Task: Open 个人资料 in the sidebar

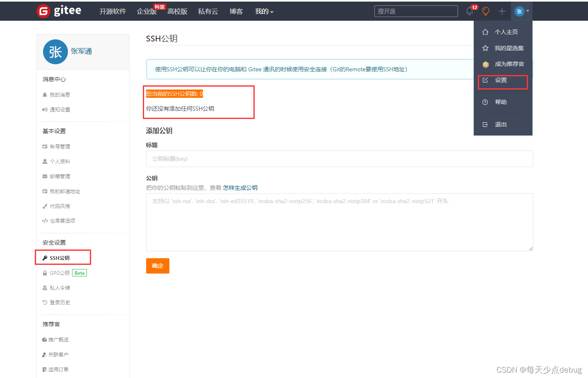Action: [60, 162]
